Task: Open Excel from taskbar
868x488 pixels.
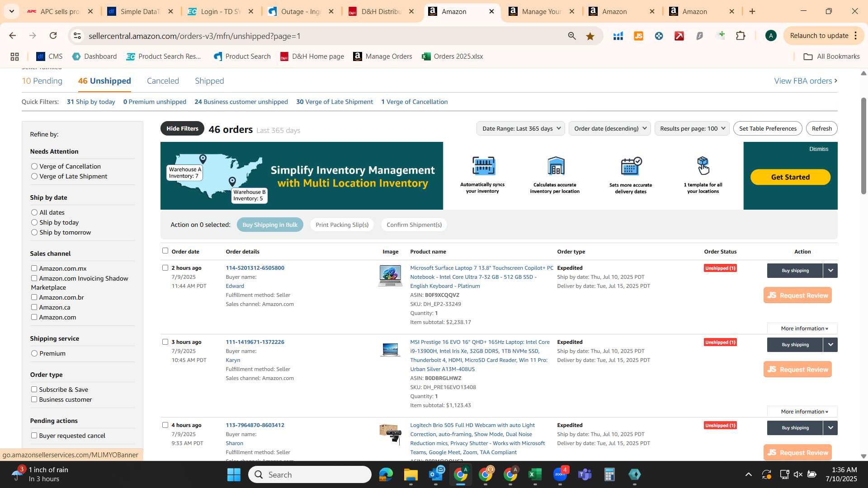Action: tap(535, 474)
